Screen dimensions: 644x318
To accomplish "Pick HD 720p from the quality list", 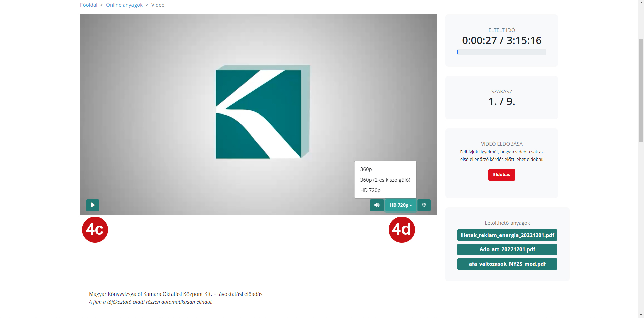I will click(x=370, y=190).
